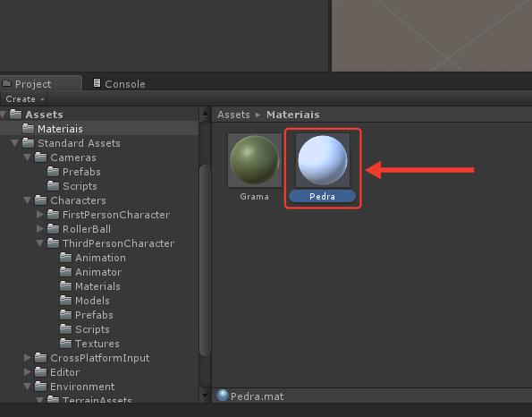Click the Animation folder icon
The height and width of the screenshot is (417, 532).
[x=65, y=258]
